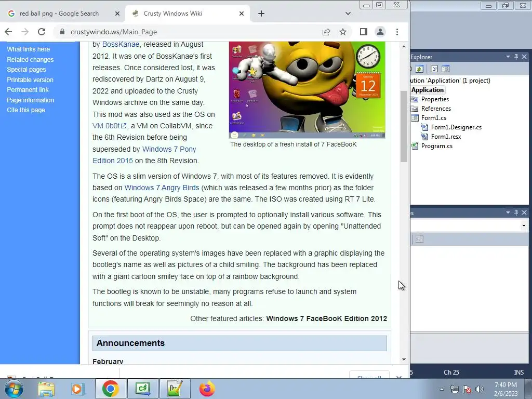Close the Solution Explorer panel
Image resolution: width=532 pixels, height=399 pixels.
[x=524, y=57]
